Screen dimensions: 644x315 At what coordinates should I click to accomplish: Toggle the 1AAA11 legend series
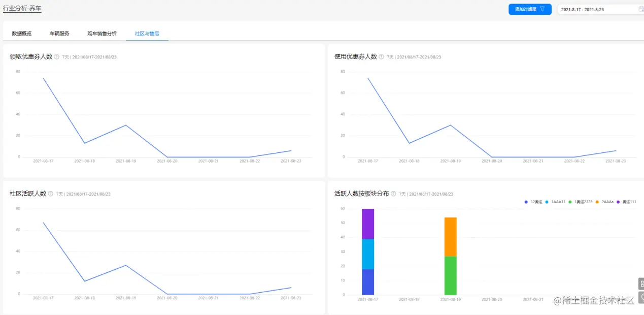555,202
